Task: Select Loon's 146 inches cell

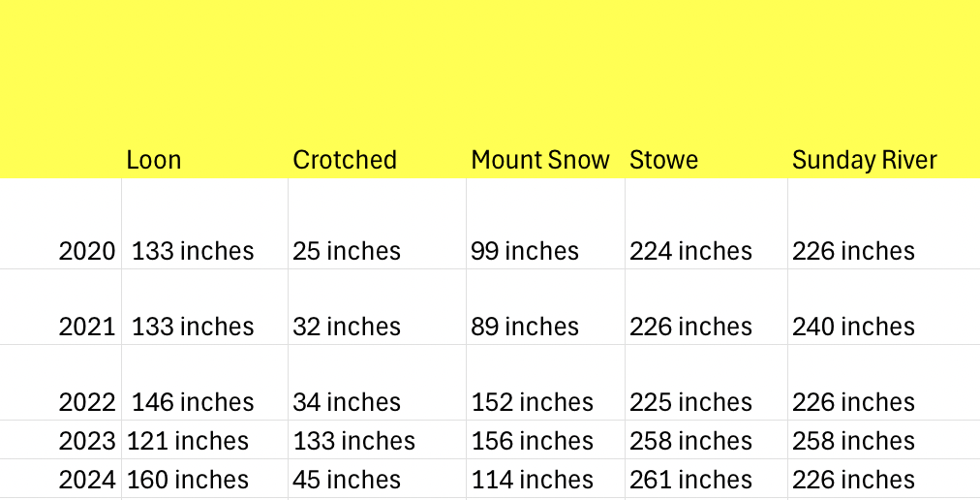Action: 193,402
